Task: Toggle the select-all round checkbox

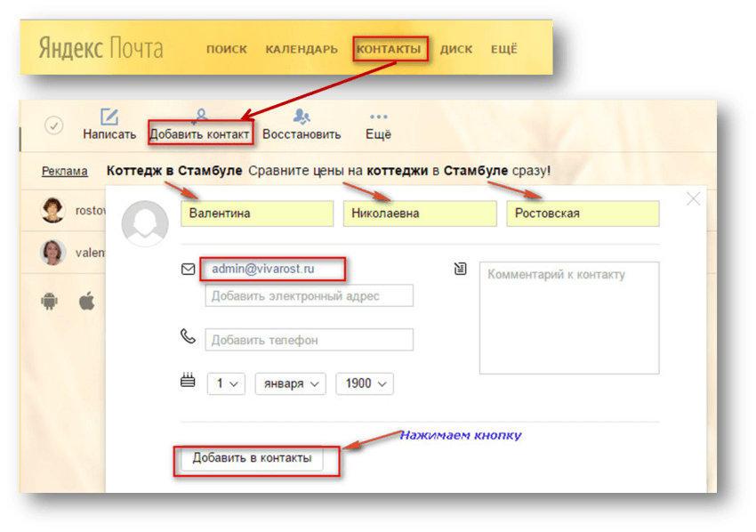Action: tap(54, 125)
